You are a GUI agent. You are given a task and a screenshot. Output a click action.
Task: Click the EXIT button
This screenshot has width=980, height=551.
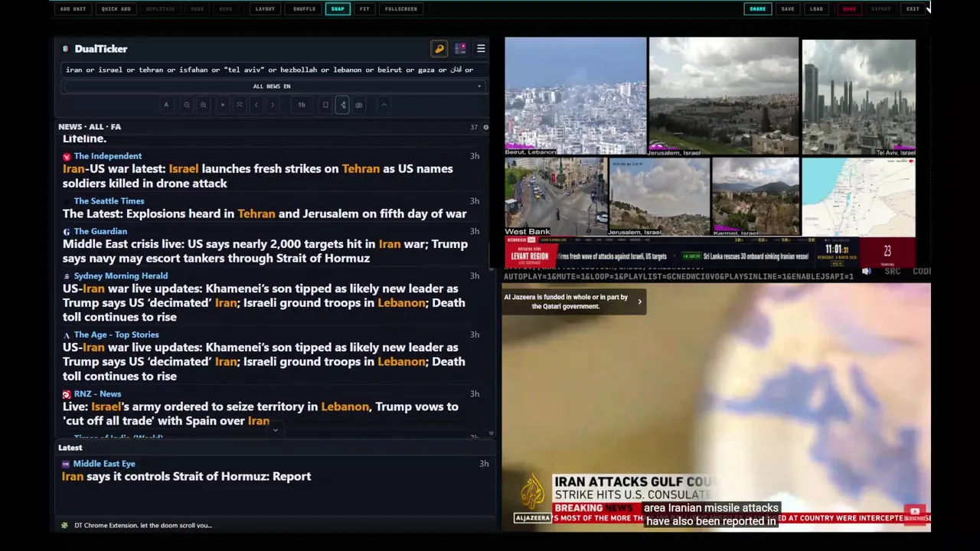tap(913, 8)
